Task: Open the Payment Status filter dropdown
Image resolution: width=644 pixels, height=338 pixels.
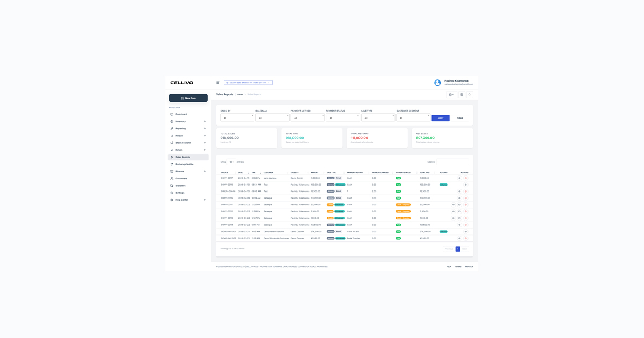Action: (x=342, y=117)
